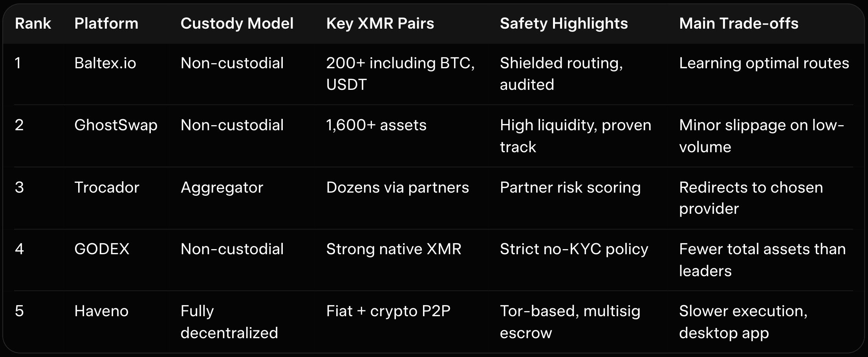This screenshot has height=357, width=868.
Task: Select the Tor-based, multisig escrow cell
Action: pos(570,322)
